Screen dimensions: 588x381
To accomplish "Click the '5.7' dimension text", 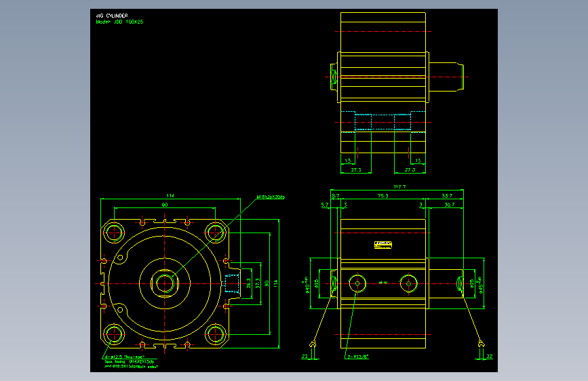I will click(325, 205).
